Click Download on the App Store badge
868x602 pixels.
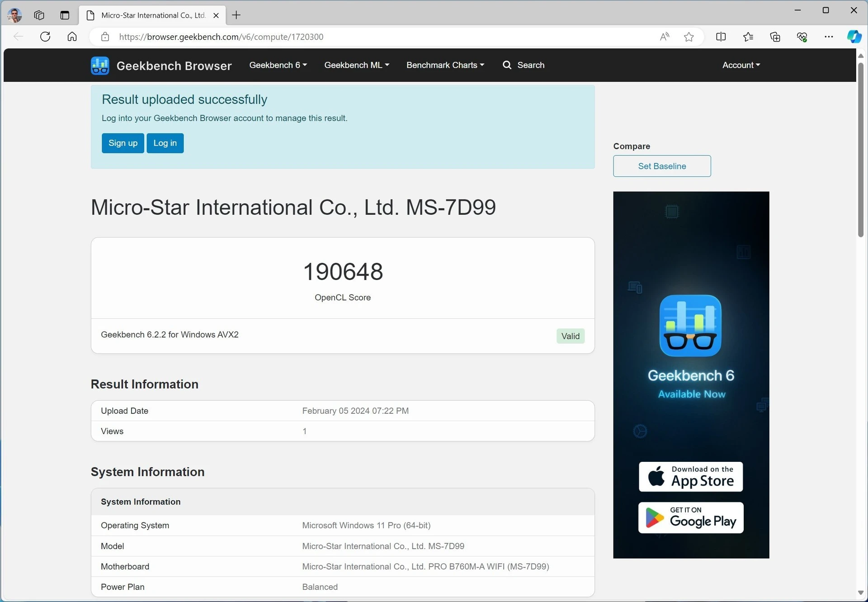(x=691, y=477)
